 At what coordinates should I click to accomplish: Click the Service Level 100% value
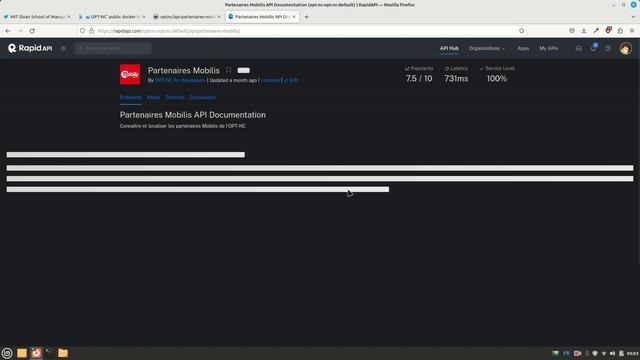496,78
